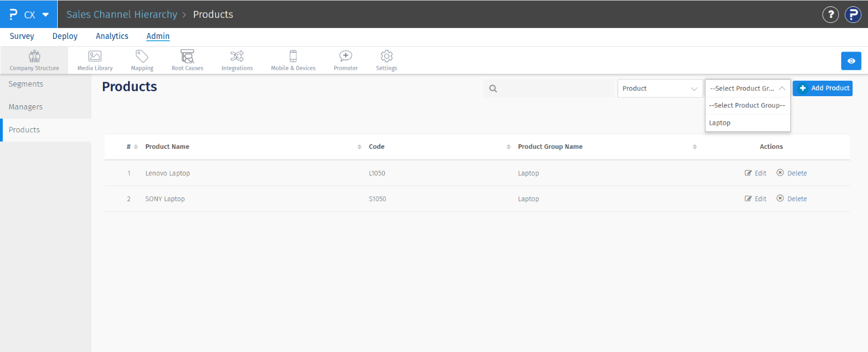
Task: Click Sales Channel Hierarchy breadcrumb link
Action: (x=122, y=14)
